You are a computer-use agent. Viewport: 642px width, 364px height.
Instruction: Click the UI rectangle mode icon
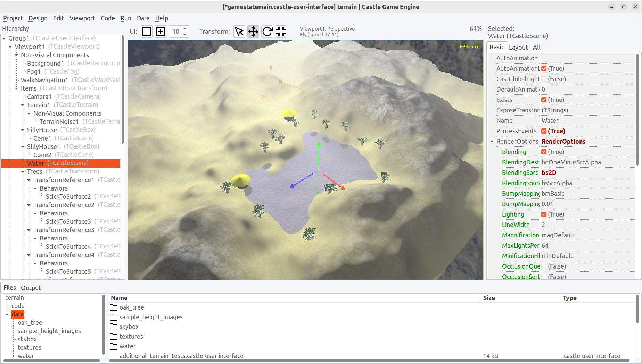coord(146,31)
